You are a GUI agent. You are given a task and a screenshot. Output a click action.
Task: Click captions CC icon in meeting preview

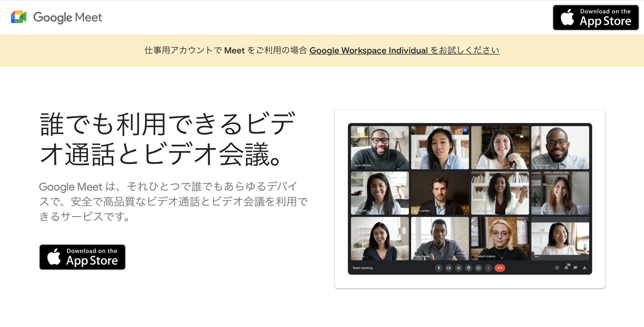point(459,268)
